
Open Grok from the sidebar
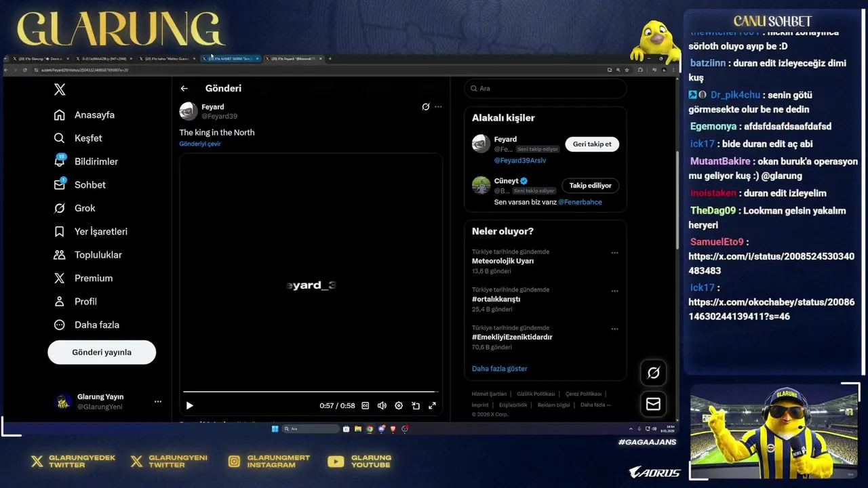(x=75, y=208)
